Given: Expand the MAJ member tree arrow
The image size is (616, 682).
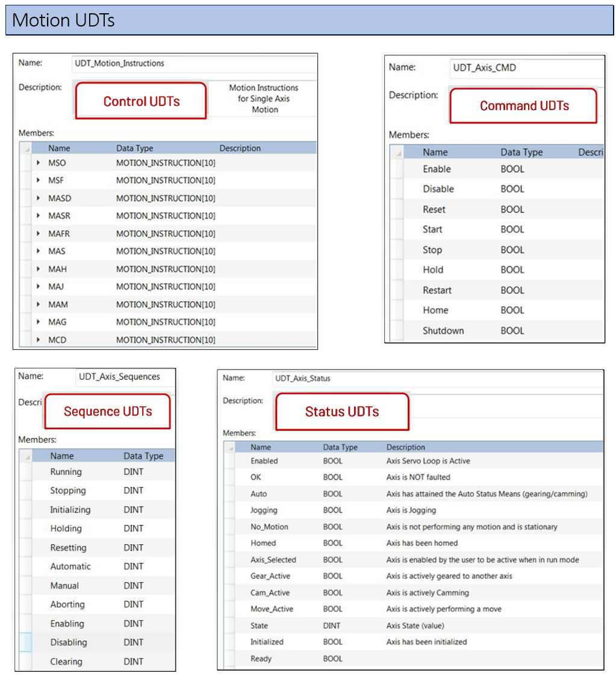Looking at the screenshot, I should (x=38, y=287).
